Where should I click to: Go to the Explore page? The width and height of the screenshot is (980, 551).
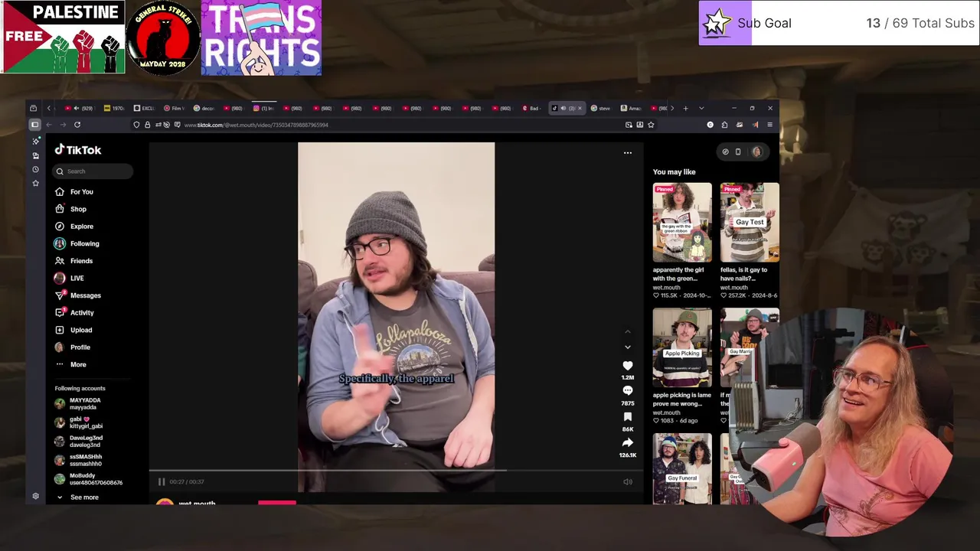(x=74, y=227)
